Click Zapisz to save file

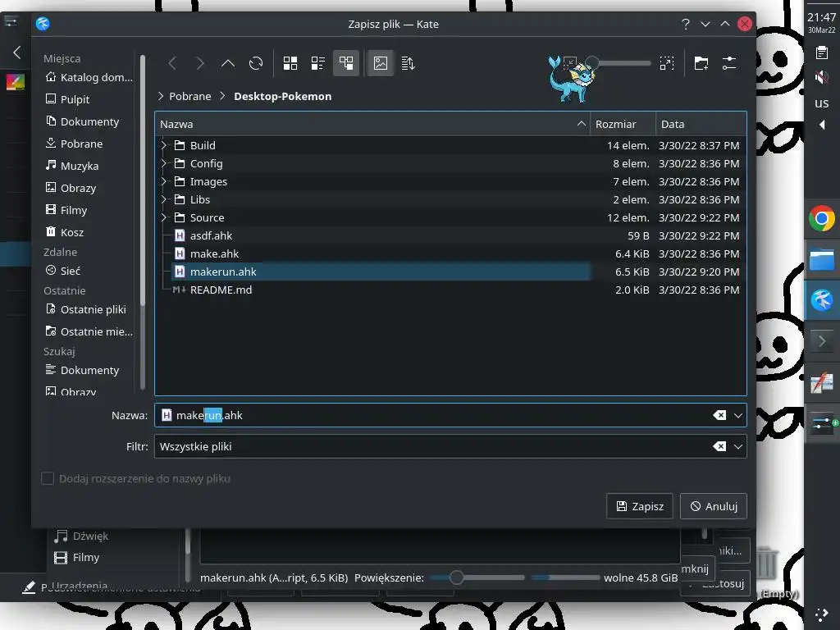[x=640, y=506]
